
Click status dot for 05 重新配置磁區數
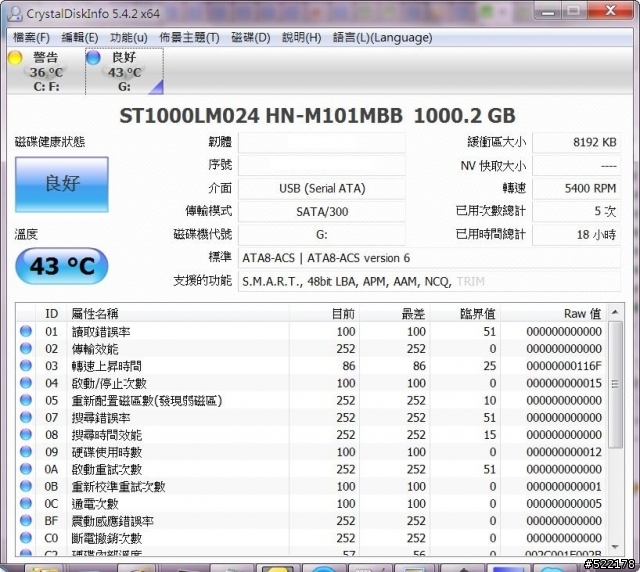(x=26, y=400)
